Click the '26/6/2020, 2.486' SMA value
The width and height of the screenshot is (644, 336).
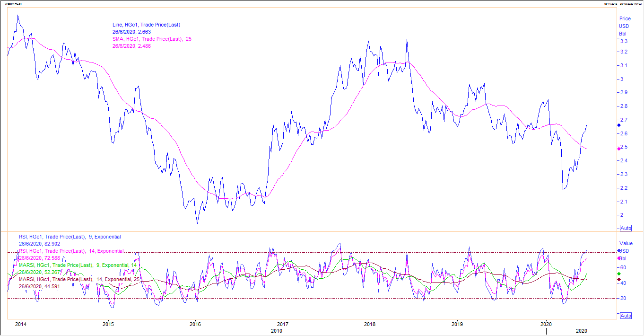click(x=131, y=46)
